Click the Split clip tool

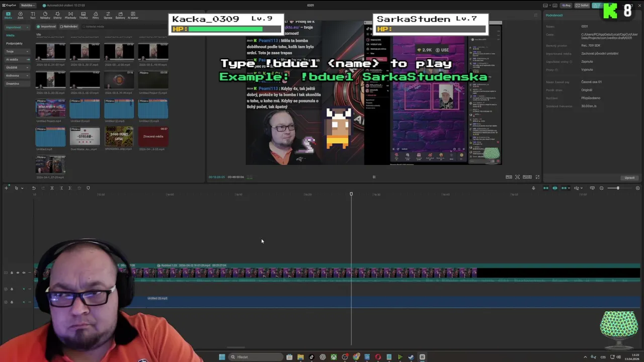coord(52,188)
